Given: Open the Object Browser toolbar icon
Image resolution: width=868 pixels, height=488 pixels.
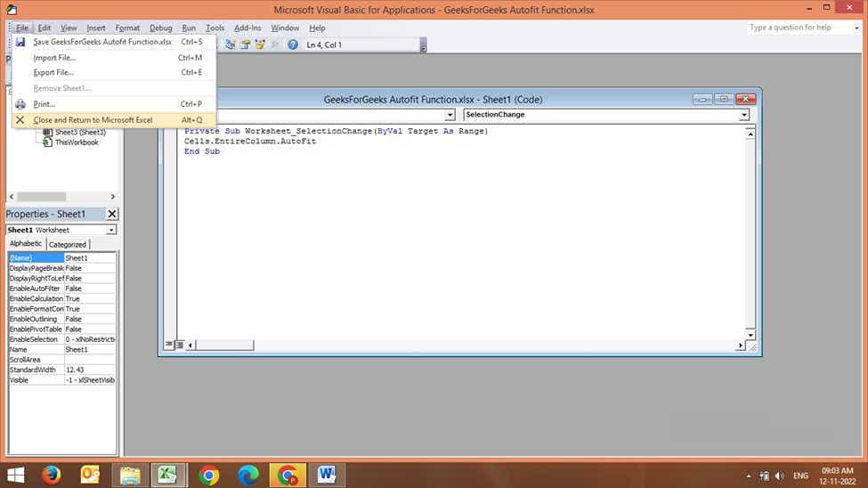Looking at the screenshot, I should click(x=260, y=45).
